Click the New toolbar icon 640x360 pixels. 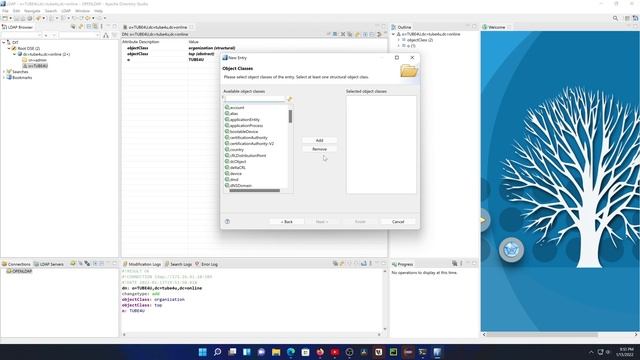point(5,18)
